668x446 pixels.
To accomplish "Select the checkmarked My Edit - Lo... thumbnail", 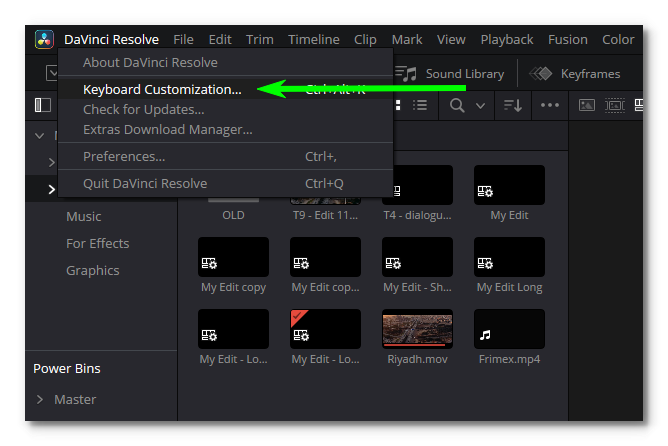I will (x=325, y=329).
